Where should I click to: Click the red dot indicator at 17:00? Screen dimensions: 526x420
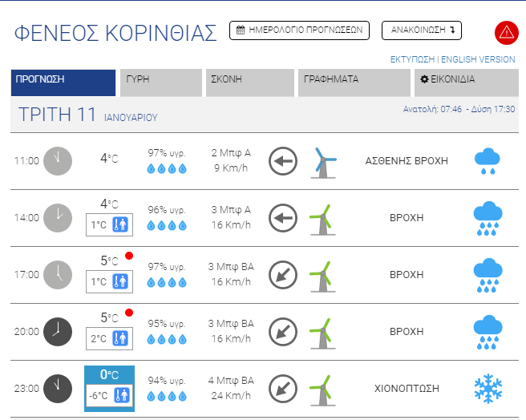coord(128,256)
